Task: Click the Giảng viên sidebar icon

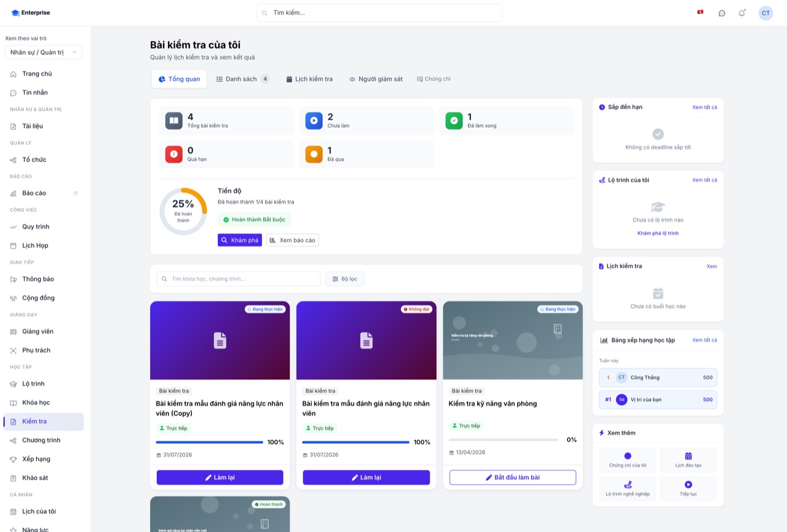Action: 14,332
